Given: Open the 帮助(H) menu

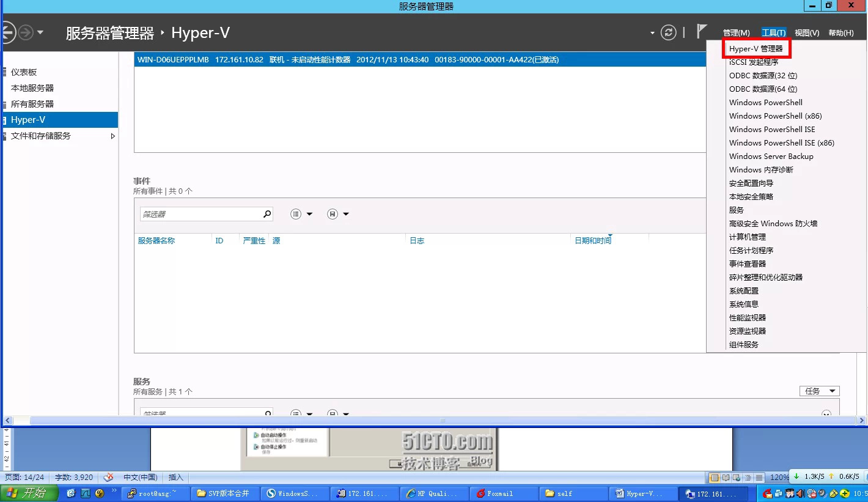Looking at the screenshot, I should [x=841, y=33].
